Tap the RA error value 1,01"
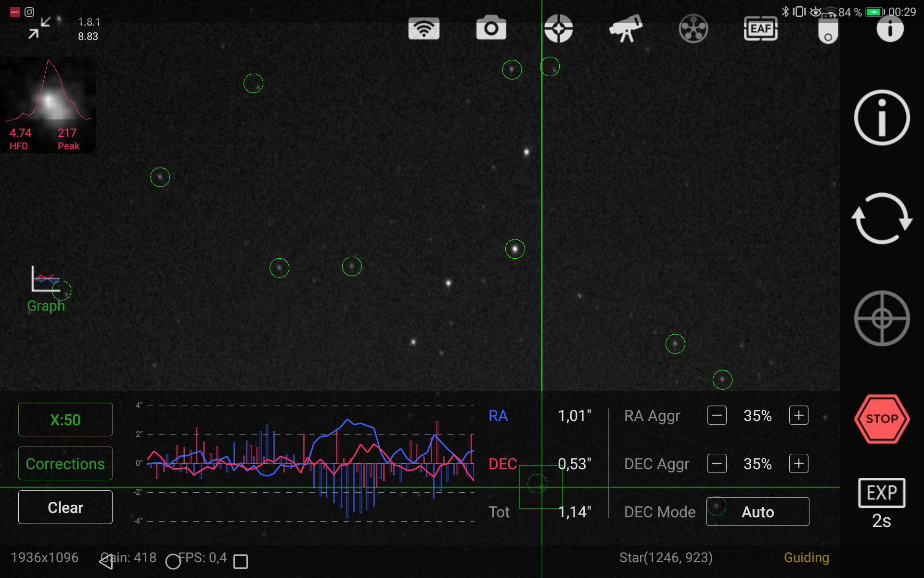The height and width of the screenshot is (578, 924). 575,416
